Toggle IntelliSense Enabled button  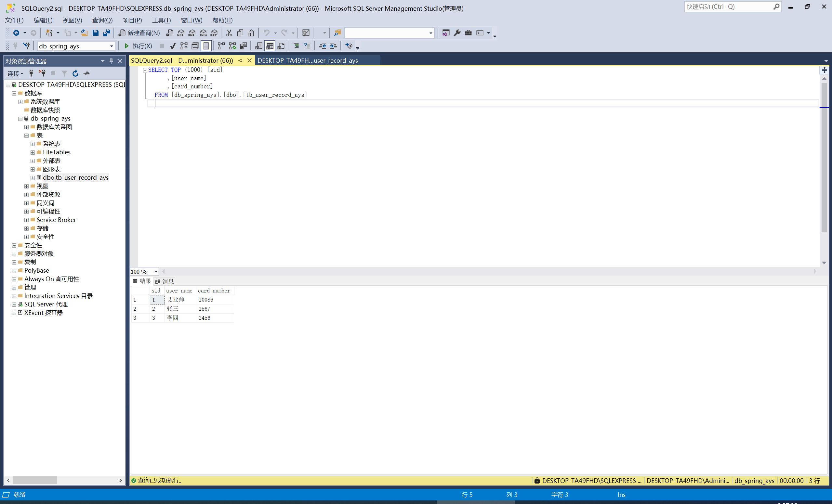point(206,46)
